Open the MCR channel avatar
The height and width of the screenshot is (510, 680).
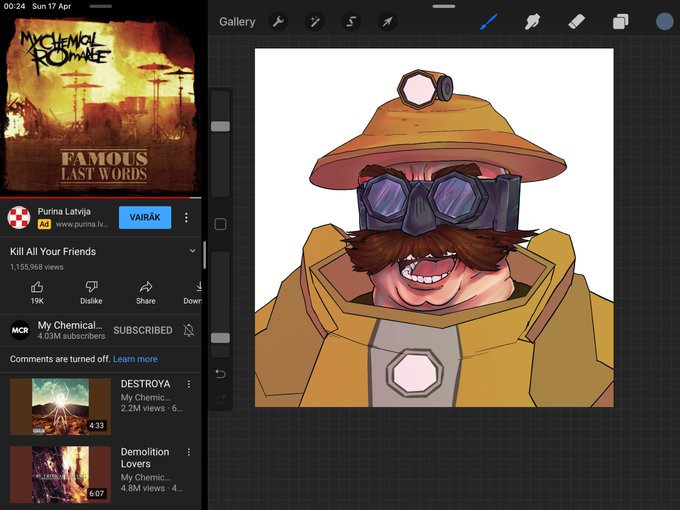pos(20,330)
